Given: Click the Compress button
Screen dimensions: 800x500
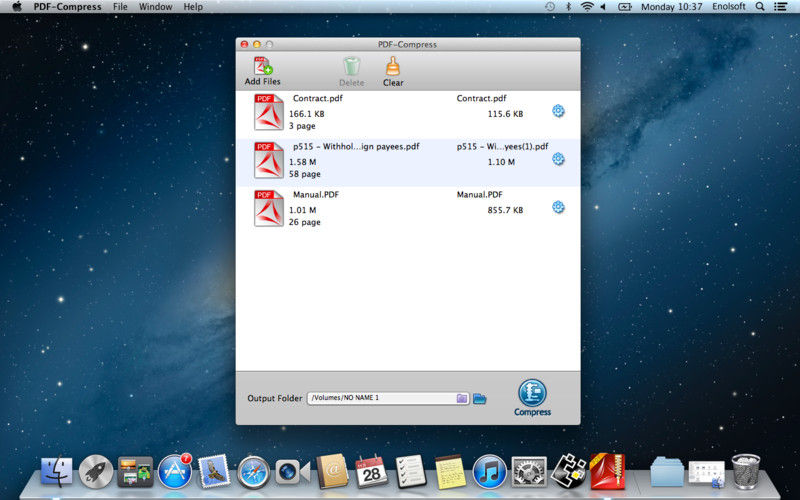Looking at the screenshot, I should point(532,398).
